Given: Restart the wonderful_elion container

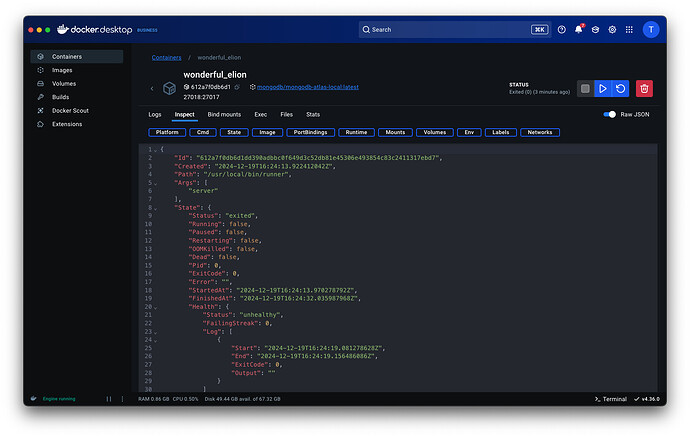Looking at the screenshot, I should point(620,89).
